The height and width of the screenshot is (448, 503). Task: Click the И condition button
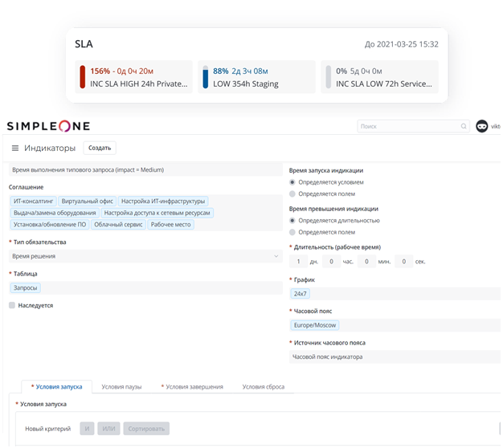tap(87, 429)
